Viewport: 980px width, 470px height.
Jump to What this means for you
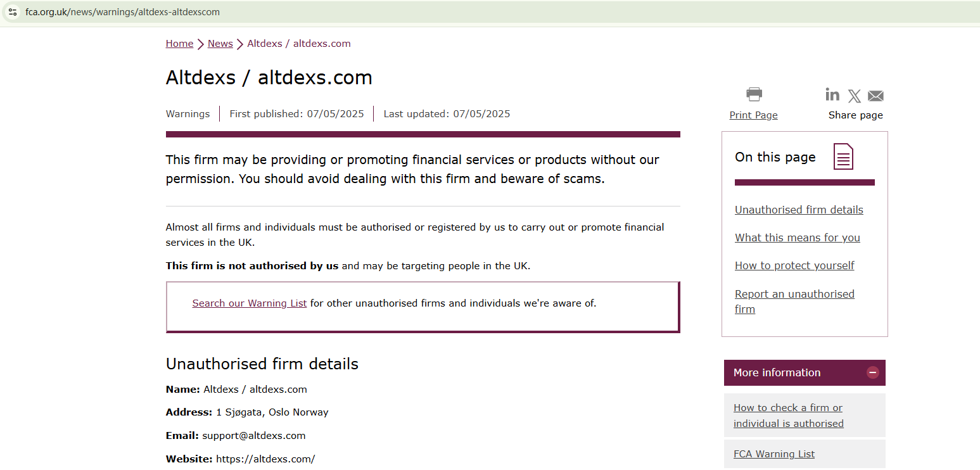coord(797,238)
